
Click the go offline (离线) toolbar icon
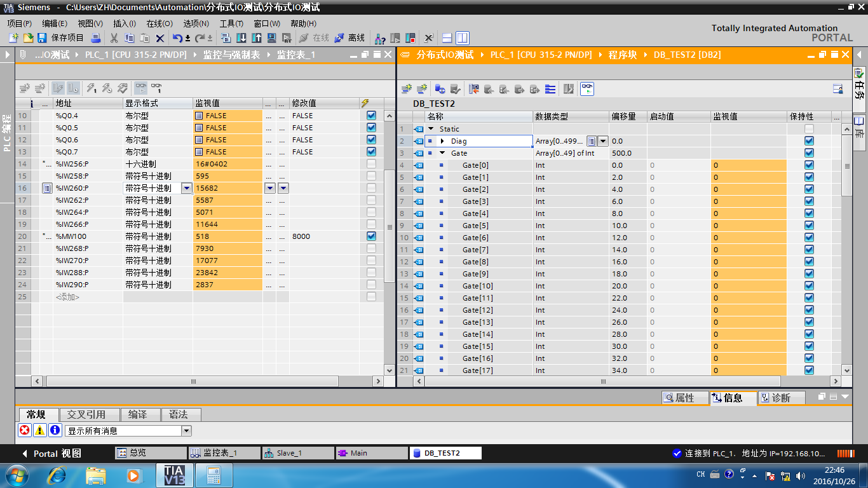click(x=339, y=38)
